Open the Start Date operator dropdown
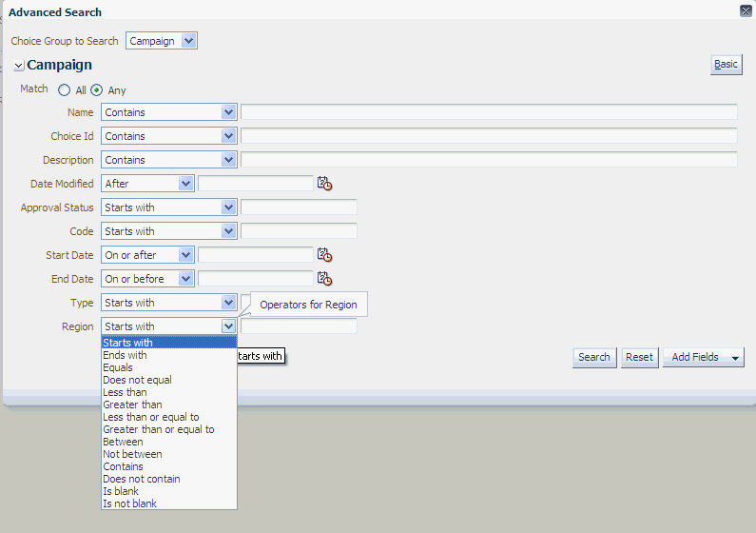This screenshot has width=756, height=533. click(x=147, y=255)
